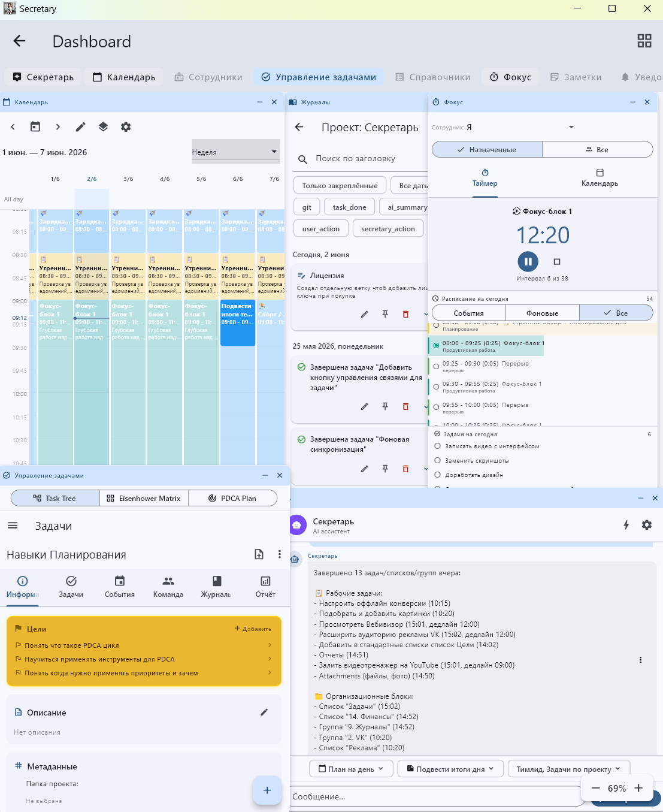Open the Отчёт tab in project
Image resolution: width=663 pixels, height=812 pixels.
(265, 587)
